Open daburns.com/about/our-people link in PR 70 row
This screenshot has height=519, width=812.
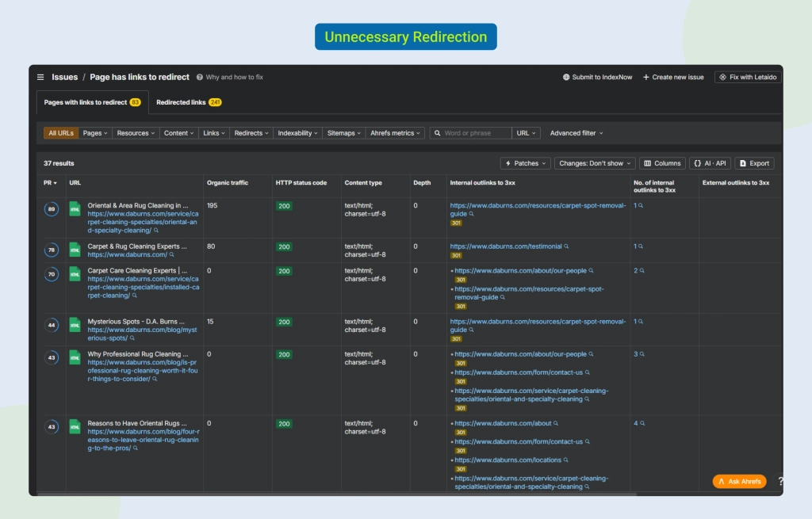(x=520, y=271)
